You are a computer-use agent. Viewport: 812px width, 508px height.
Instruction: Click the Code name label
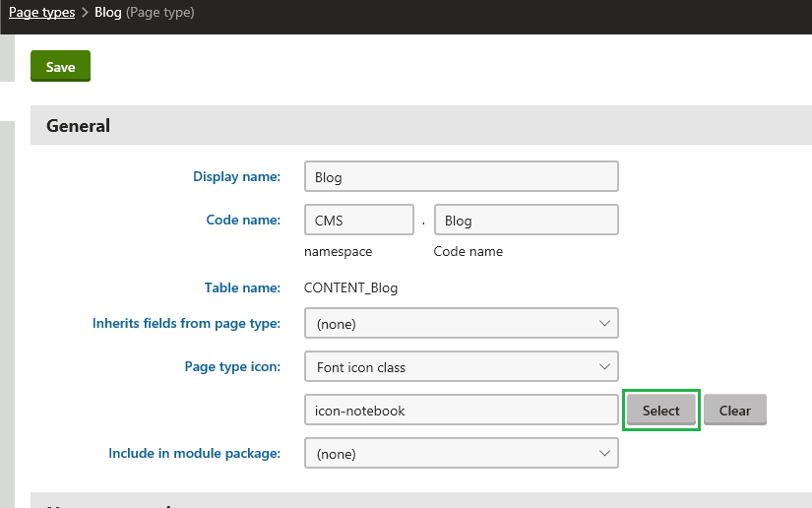[x=243, y=221]
